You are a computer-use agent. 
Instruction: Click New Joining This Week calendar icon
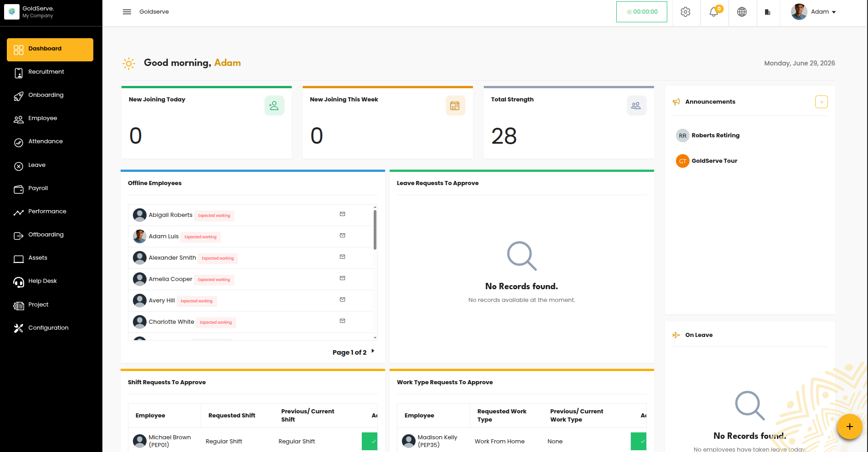tap(455, 105)
